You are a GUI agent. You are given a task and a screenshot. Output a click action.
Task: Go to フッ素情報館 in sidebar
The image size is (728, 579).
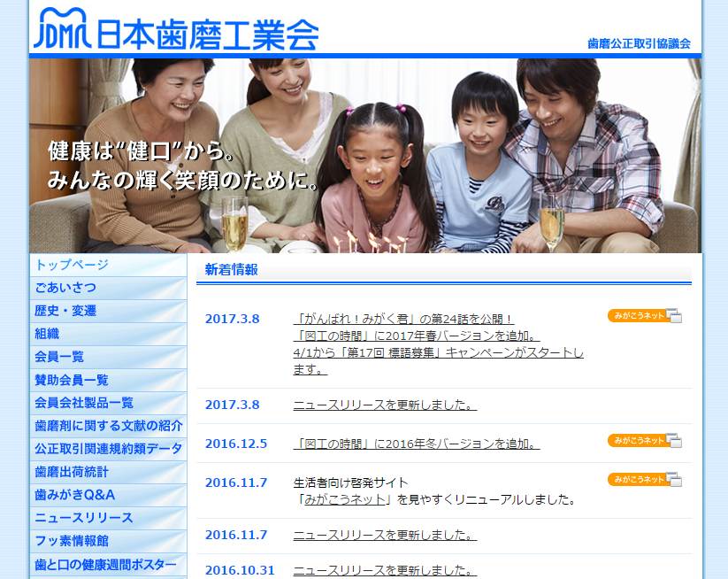(x=108, y=541)
